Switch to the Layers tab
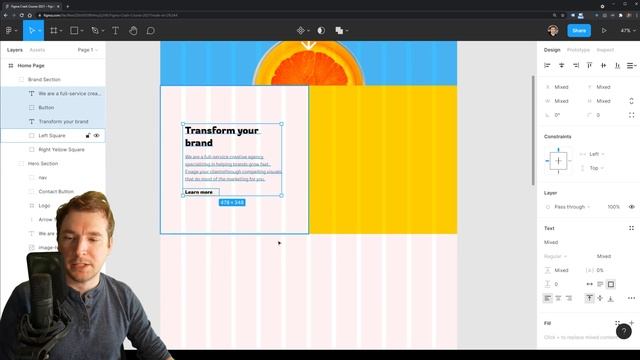This screenshot has width=640, height=360. tap(15, 50)
